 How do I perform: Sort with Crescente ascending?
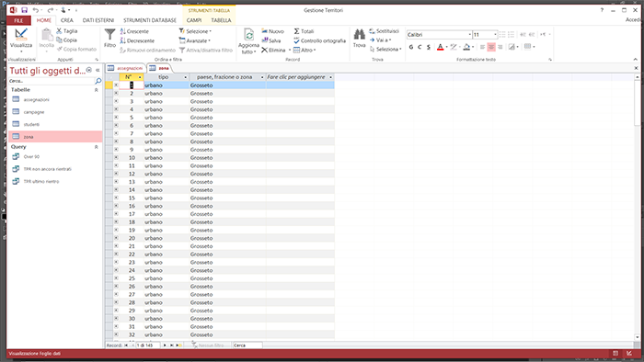point(134,31)
